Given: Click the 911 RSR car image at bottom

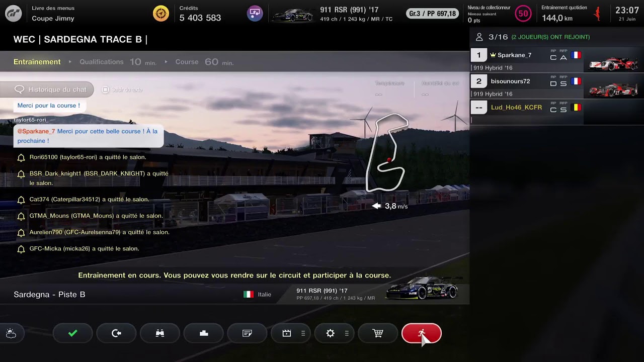Looking at the screenshot, I should 424,288.
